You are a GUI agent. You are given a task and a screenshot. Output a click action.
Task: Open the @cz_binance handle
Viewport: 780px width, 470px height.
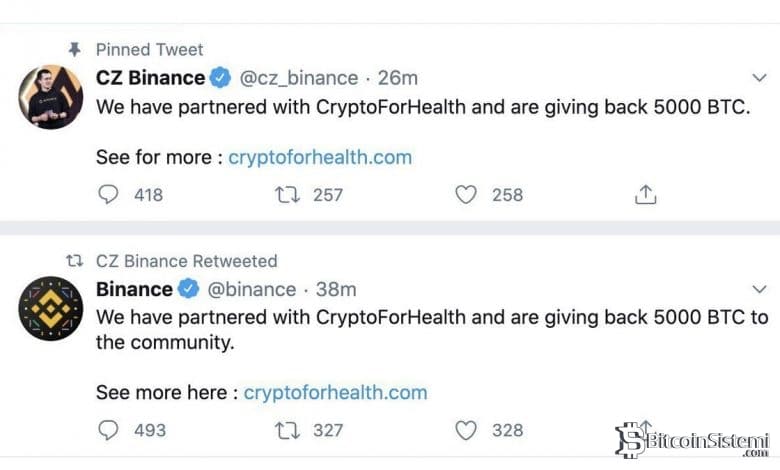[x=299, y=77]
